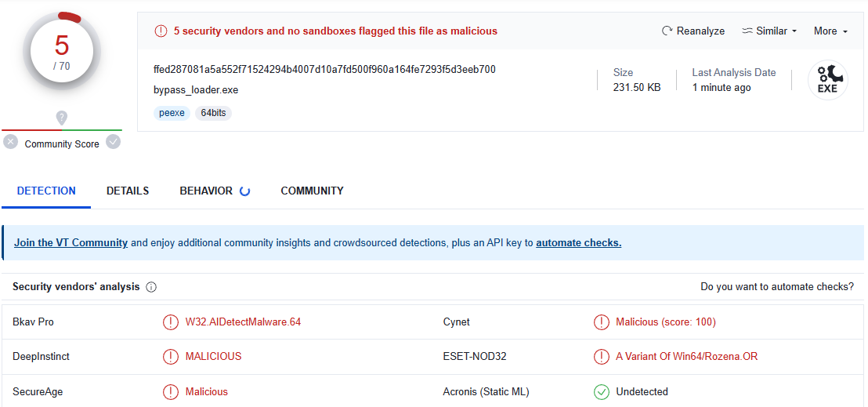
Task: Click the 5/70 detection score gauge
Action: 62,51
